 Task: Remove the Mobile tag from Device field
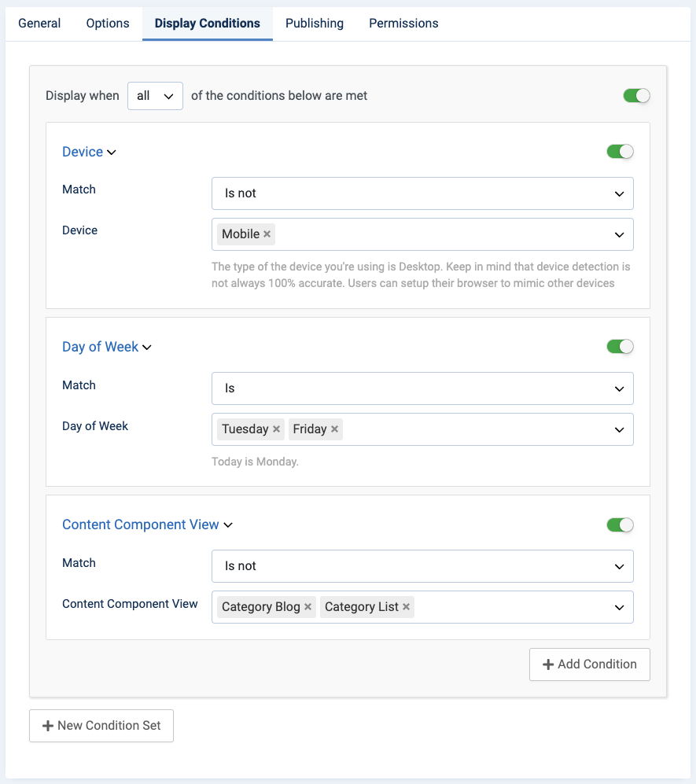tap(267, 234)
